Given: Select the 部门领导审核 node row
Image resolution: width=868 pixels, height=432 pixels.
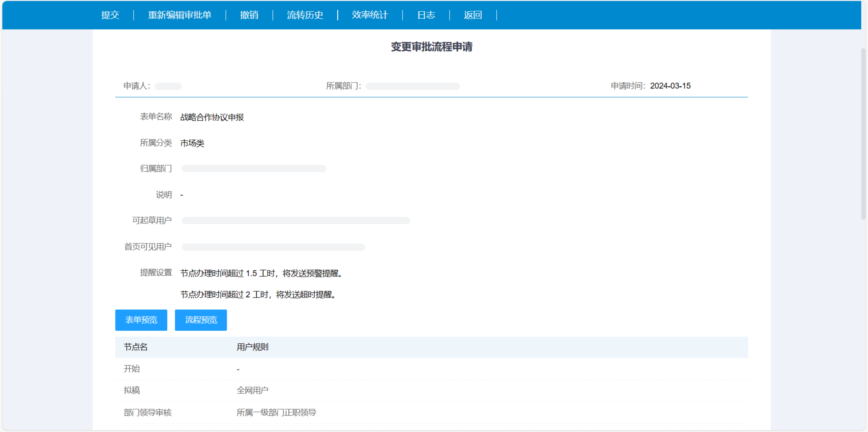Looking at the screenshot, I should tap(431, 412).
